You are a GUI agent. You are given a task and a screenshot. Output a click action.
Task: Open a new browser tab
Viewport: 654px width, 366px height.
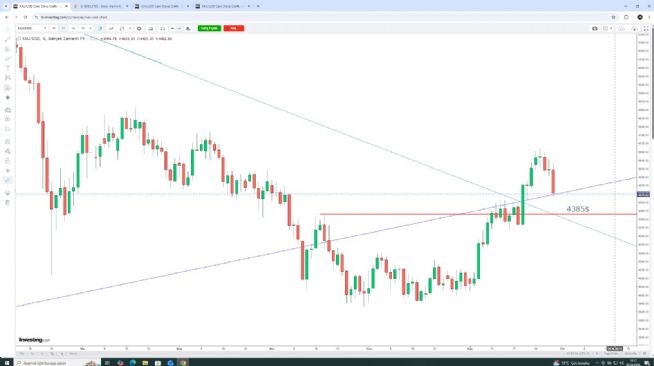pyautogui.click(x=258, y=6)
